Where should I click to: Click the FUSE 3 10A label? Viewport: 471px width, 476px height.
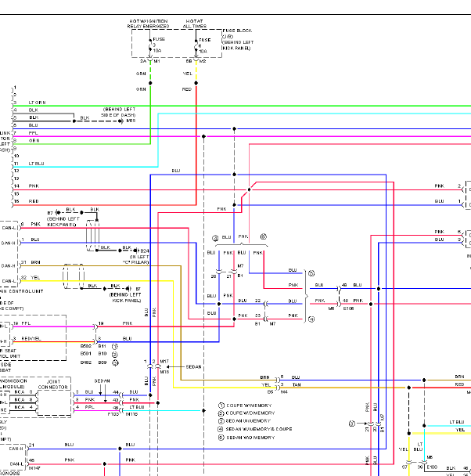point(159,45)
